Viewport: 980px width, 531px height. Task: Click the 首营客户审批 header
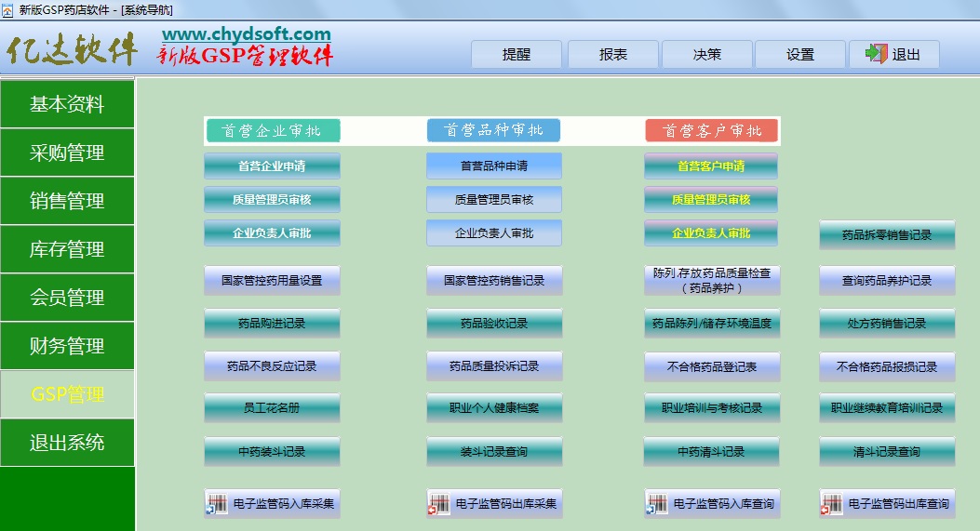pyautogui.click(x=712, y=130)
